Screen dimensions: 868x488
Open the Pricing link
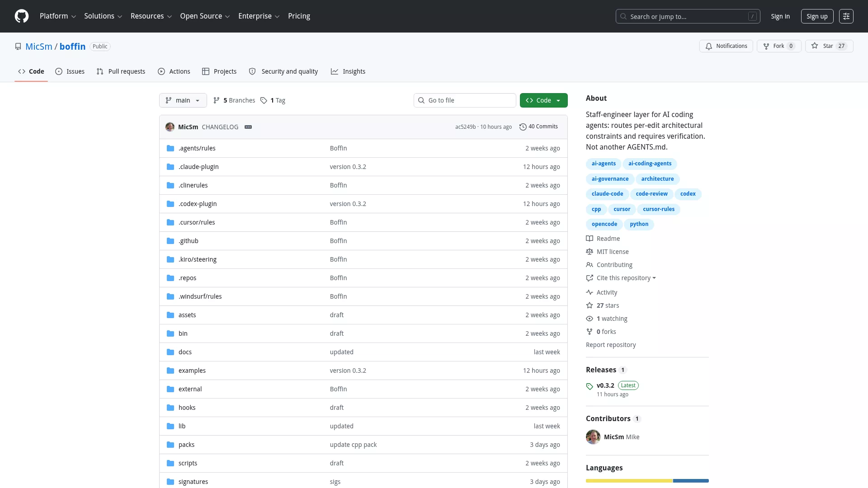[x=299, y=16]
